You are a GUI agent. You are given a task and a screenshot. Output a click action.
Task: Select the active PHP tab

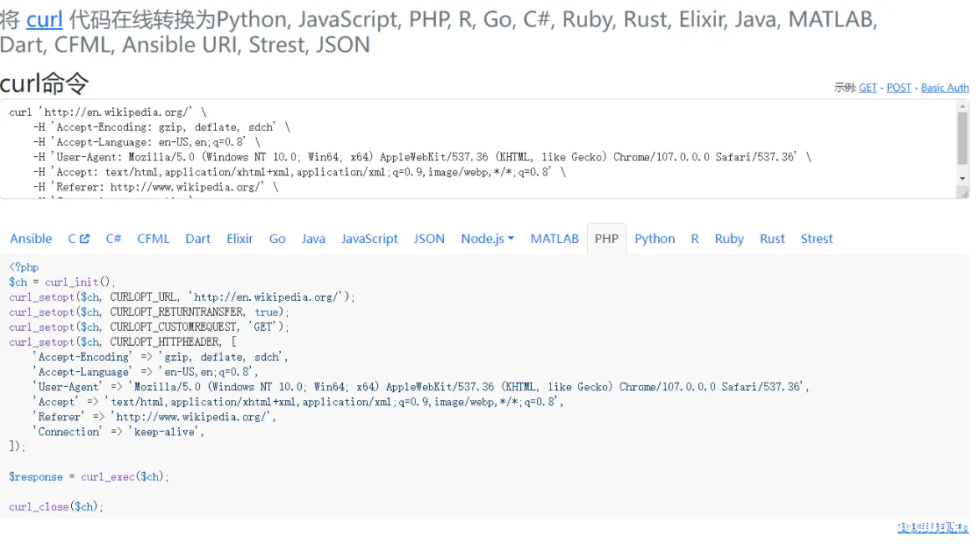pyautogui.click(x=606, y=239)
